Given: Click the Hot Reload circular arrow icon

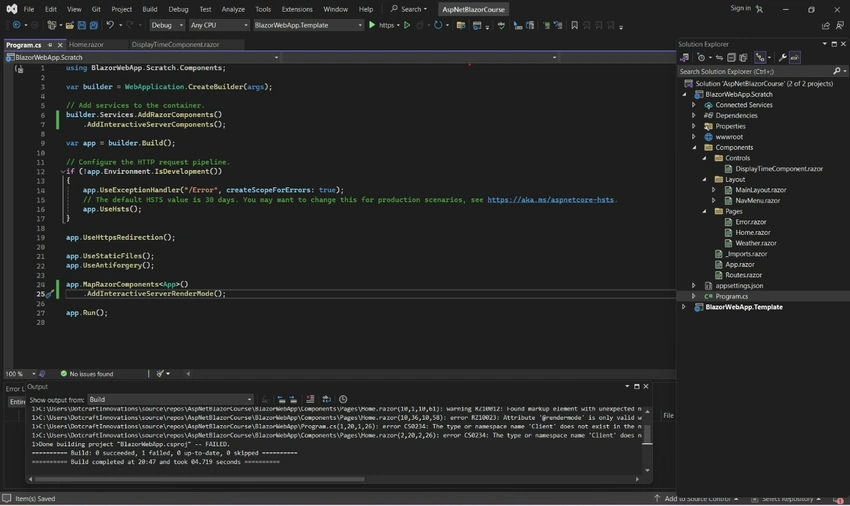Looking at the screenshot, I should coord(438,25).
